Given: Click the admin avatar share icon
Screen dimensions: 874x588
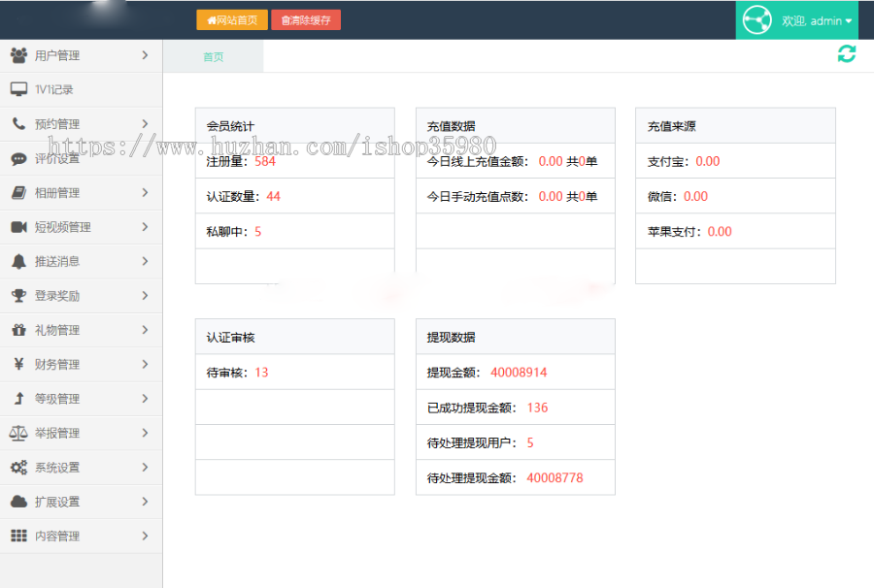Looking at the screenshot, I should click(756, 20).
